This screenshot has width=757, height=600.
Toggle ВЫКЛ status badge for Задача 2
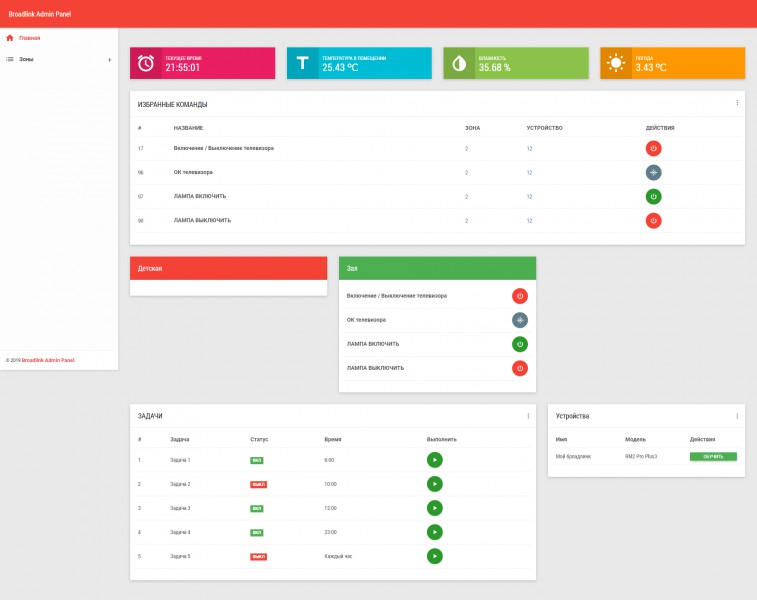258,484
